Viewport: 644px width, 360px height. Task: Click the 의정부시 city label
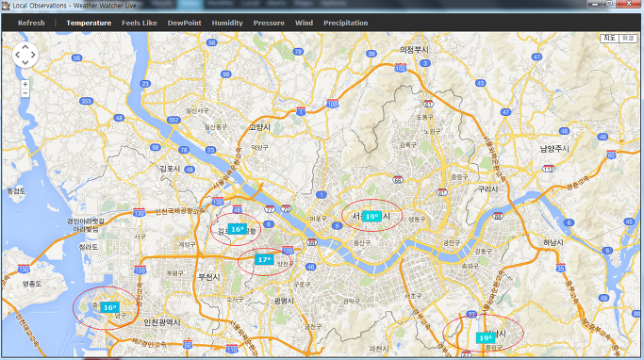tap(414, 50)
